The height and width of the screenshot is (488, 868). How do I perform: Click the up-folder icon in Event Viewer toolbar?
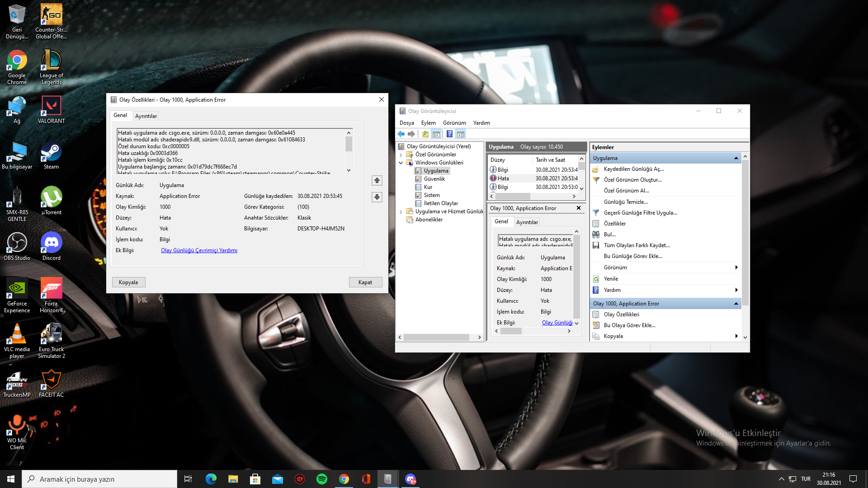pyautogui.click(x=425, y=134)
